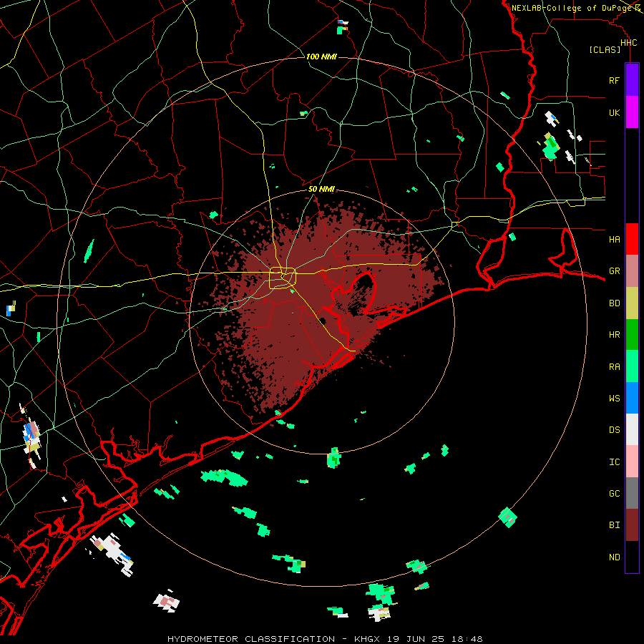This screenshot has width=644, height=644.
Task: Click the RF legend label
Action: [614, 80]
